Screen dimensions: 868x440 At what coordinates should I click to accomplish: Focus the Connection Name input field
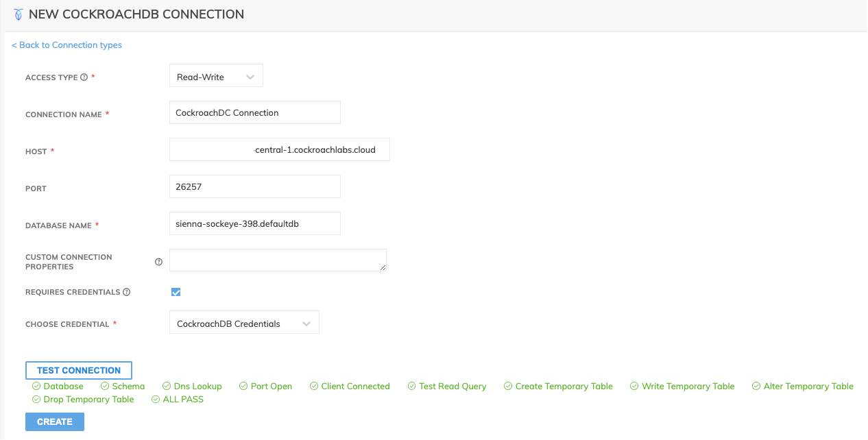[255, 112]
